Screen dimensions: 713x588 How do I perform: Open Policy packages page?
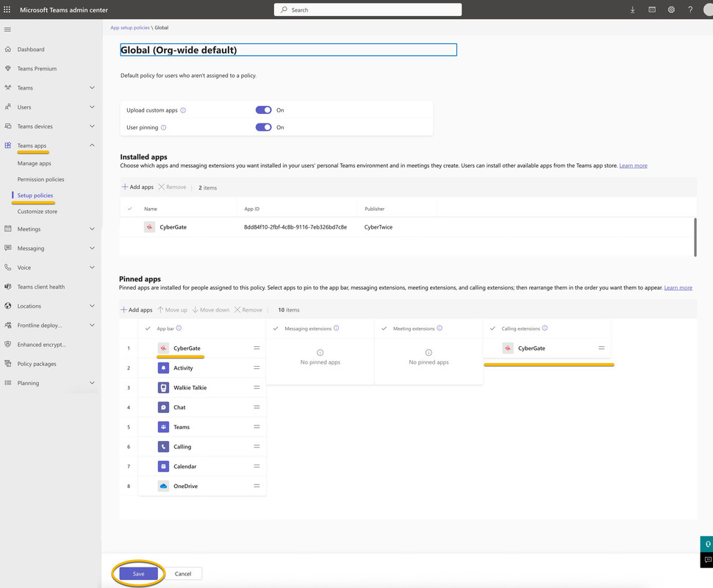click(x=37, y=364)
